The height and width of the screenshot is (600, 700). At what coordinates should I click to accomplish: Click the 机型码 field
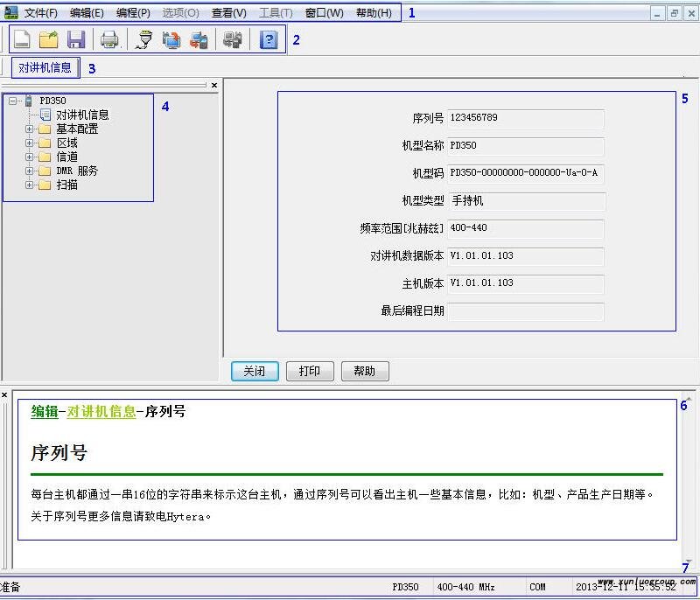tap(526, 173)
